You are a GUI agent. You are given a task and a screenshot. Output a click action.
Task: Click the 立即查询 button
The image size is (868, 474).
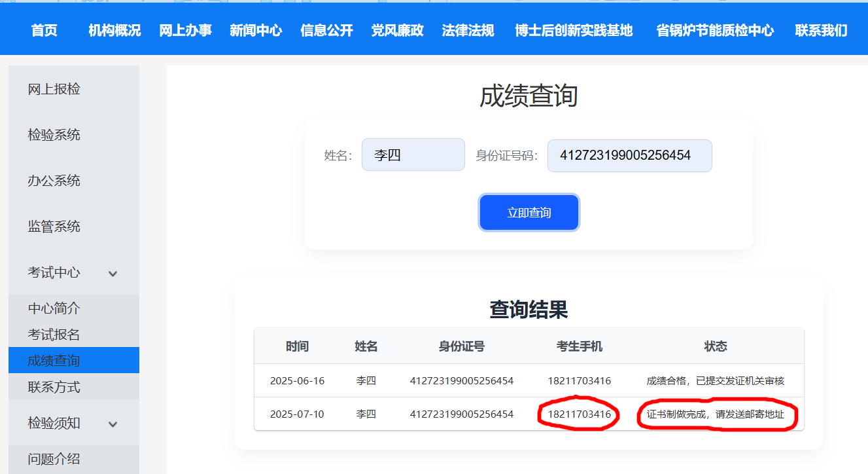coord(529,213)
